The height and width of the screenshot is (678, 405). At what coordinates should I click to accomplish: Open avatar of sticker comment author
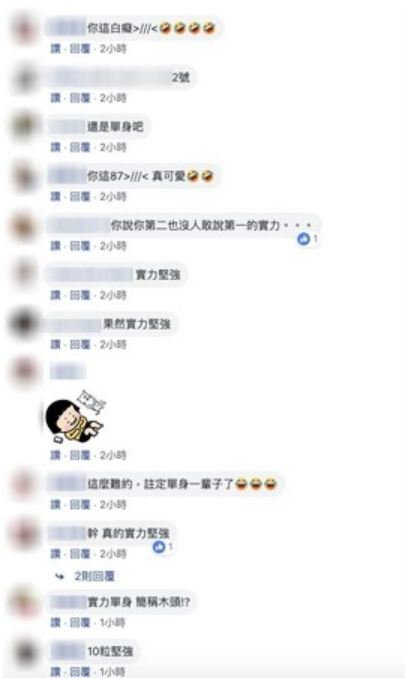[x=25, y=372]
